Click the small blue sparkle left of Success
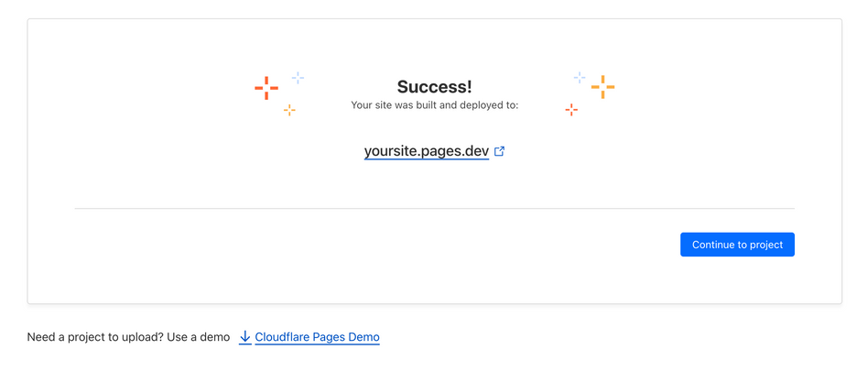Screen dimensions: 868x371 (x=298, y=78)
